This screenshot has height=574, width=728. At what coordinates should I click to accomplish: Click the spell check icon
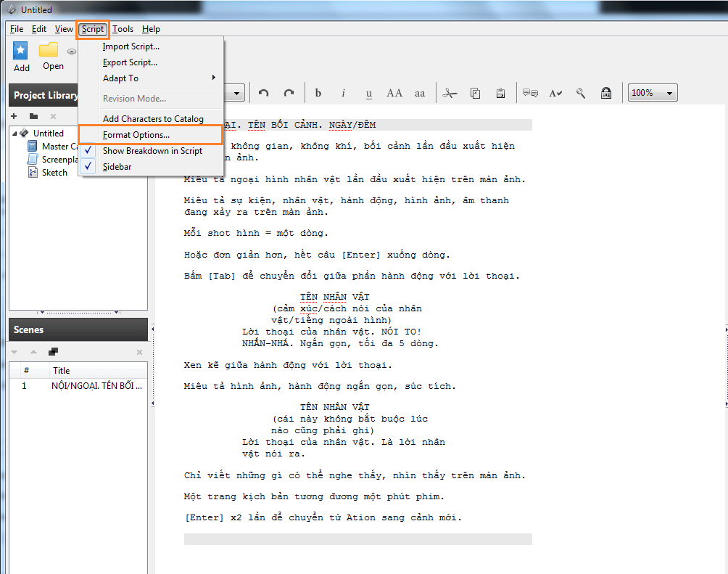click(555, 93)
